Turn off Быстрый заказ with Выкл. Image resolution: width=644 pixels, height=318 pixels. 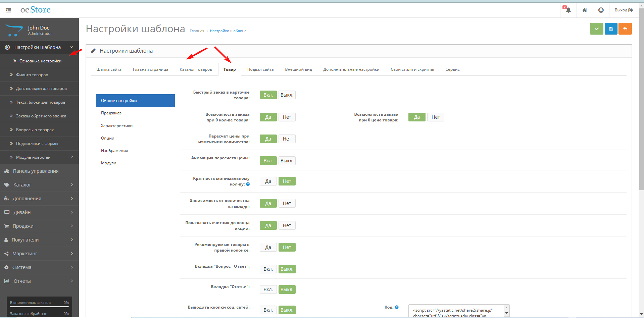coord(287,95)
